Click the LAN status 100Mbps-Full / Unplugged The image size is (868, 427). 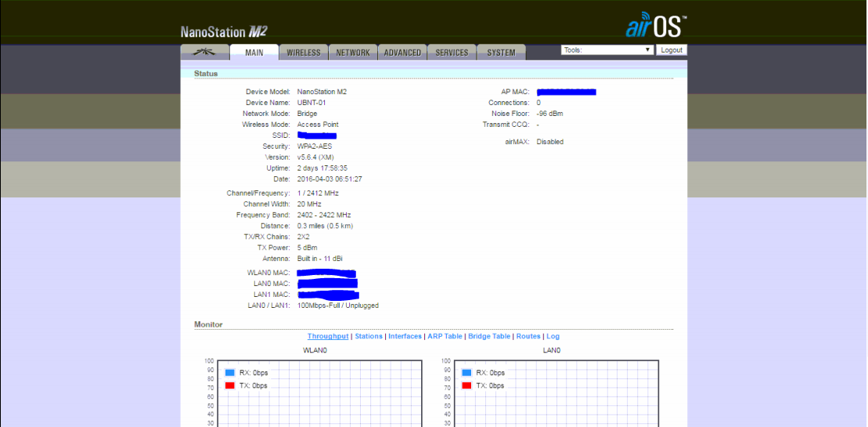pos(338,305)
